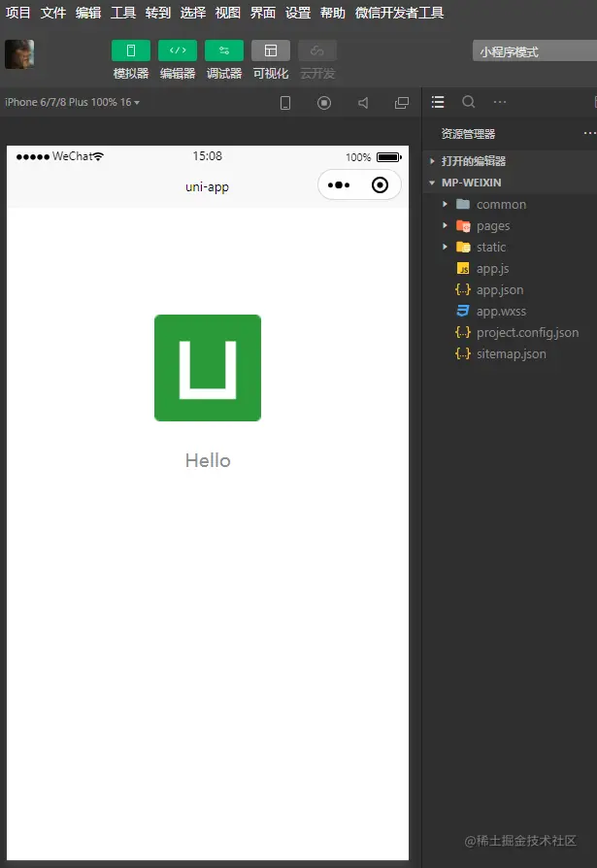Click the phone device icon in simulator toolbar
597x868 pixels.
285,103
